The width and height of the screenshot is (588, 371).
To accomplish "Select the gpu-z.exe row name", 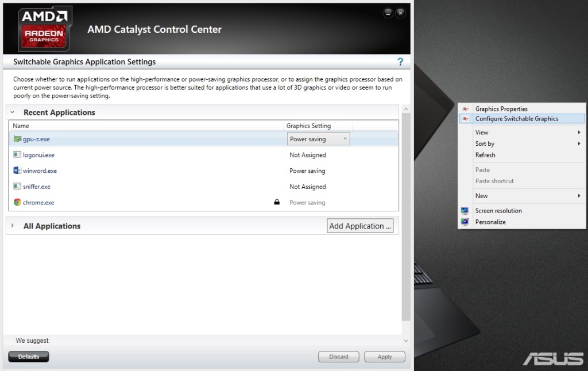I will coord(36,139).
